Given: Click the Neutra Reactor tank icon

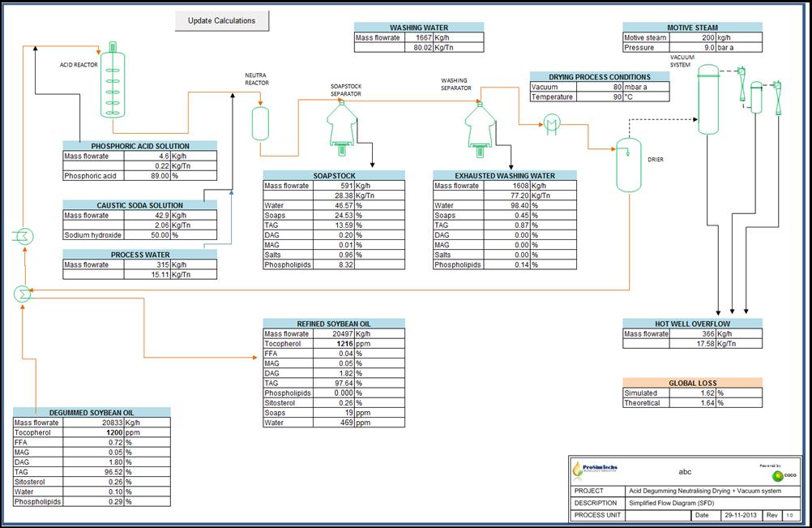Looking at the screenshot, I should click(x=260, y=122).
